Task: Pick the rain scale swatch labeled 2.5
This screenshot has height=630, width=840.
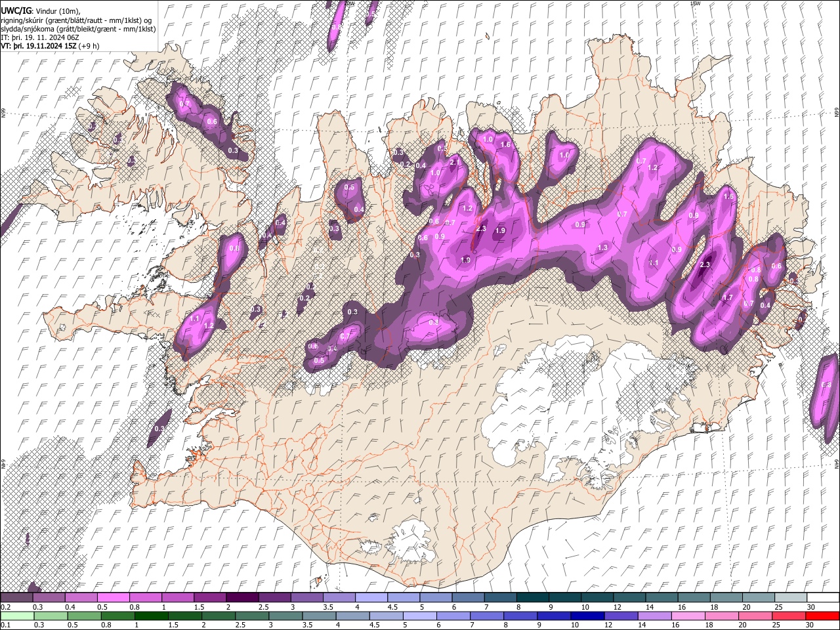Action: tap(251, 616)
